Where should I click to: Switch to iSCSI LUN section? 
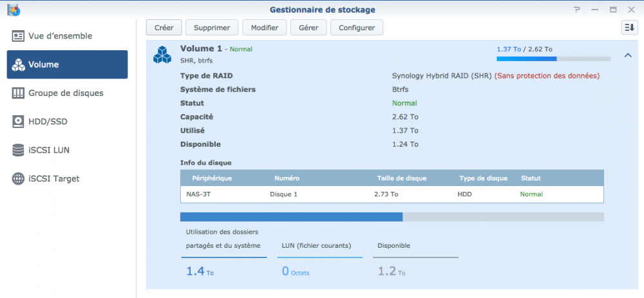[x=68, y=150]
